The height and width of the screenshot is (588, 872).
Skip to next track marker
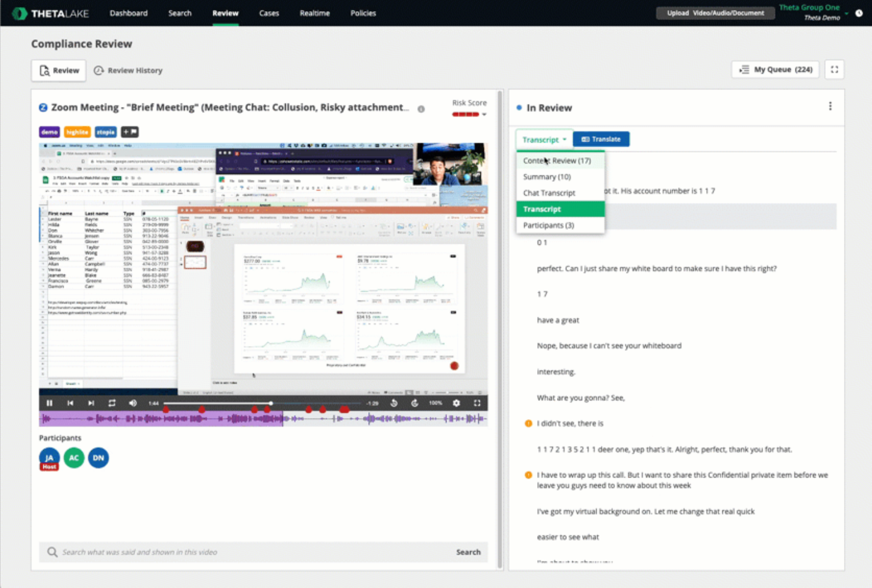pos(91,403)
